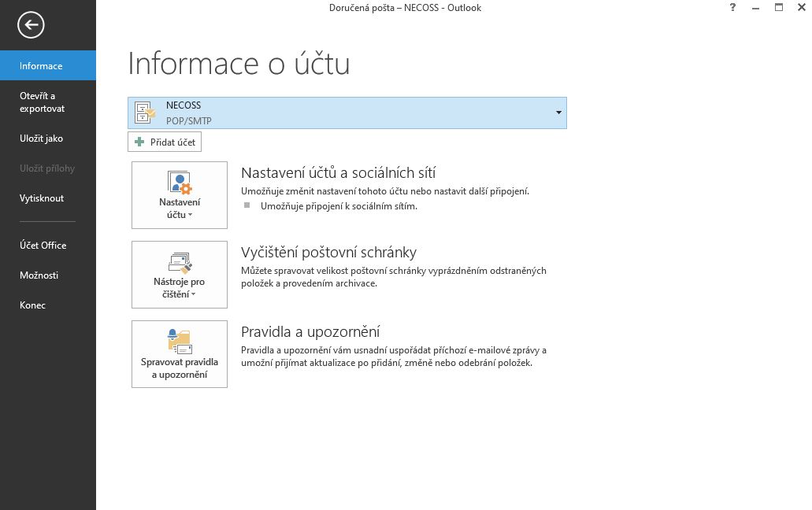Click the green plus add-account icon

pos(139,142)
